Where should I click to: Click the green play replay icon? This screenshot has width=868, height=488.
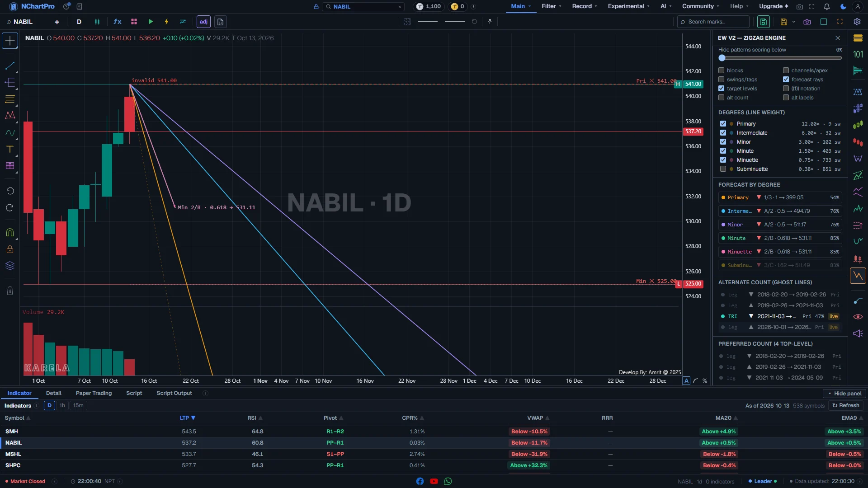tap(151, 22)
